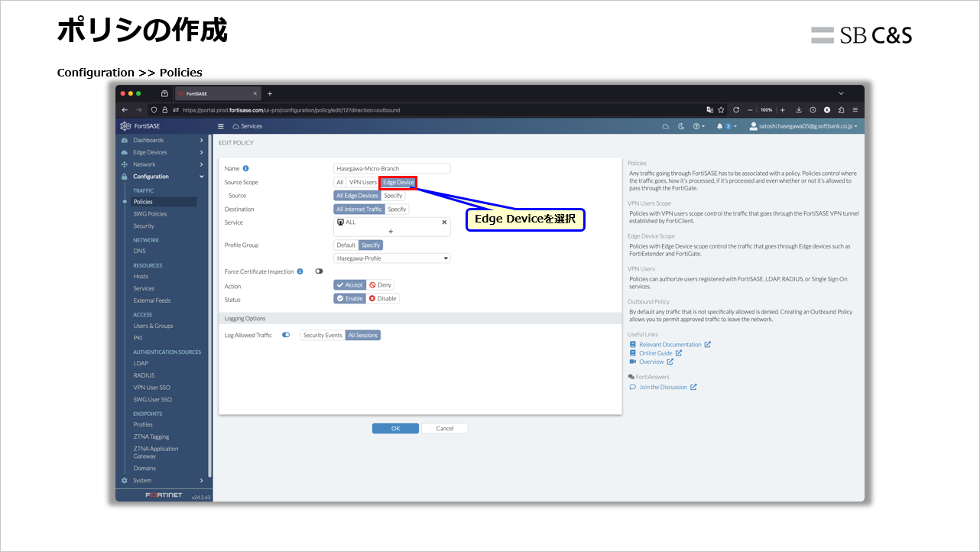
Task: Click the browser back arrow
Action: click(125, 109)
